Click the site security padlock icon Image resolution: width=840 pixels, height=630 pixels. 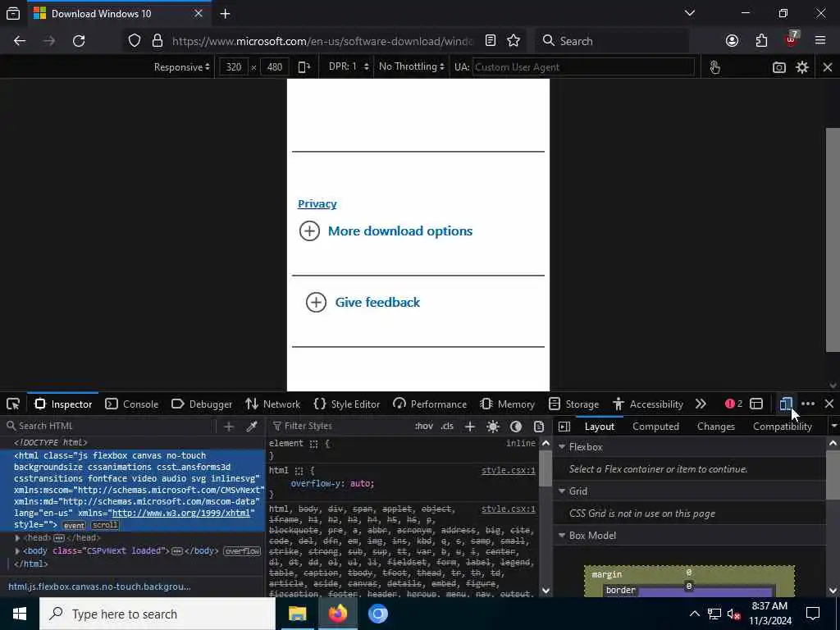[157, 41]
